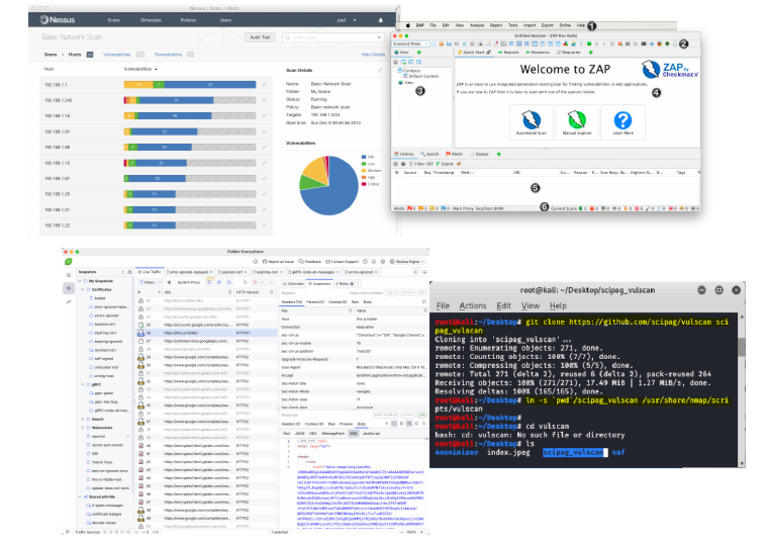Click the Nessus notification bell icon

click(x=381, y=20)
